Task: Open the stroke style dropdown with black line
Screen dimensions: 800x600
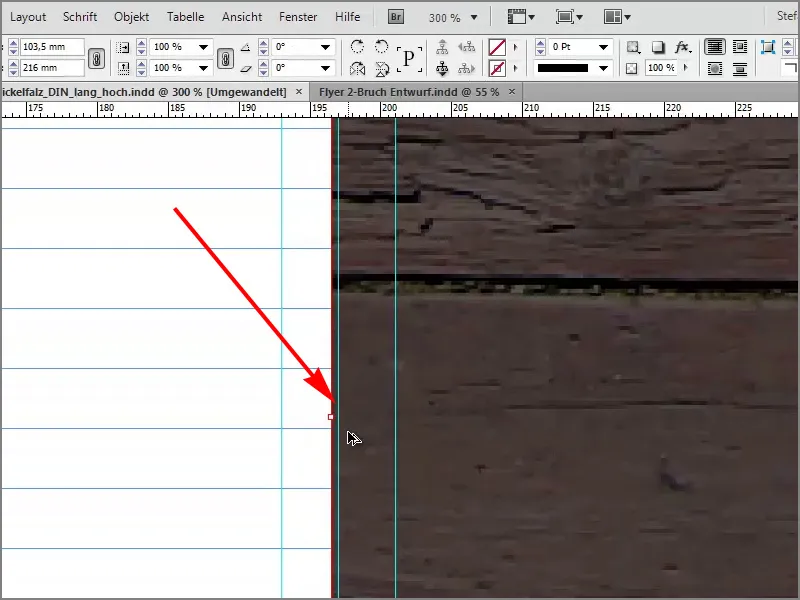Action: click(x=604, y=68)
